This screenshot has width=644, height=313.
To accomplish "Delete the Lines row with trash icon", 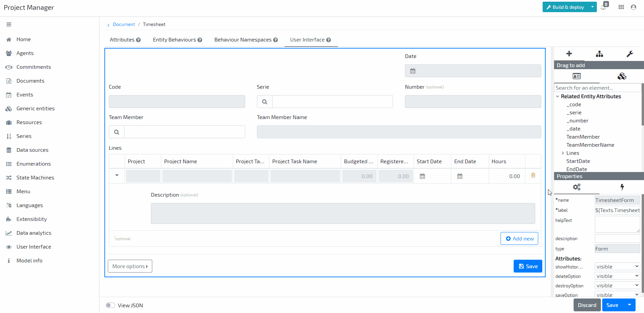I will pos(533,175).
